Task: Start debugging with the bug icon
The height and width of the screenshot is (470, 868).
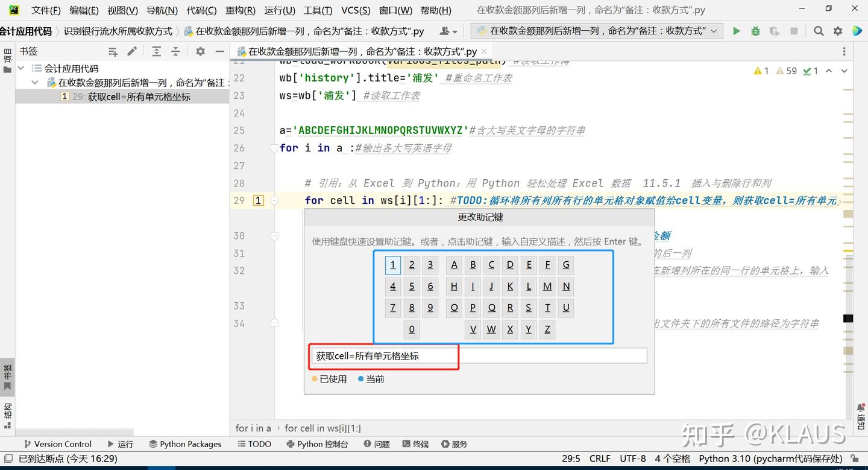Action: click(755, 30)
